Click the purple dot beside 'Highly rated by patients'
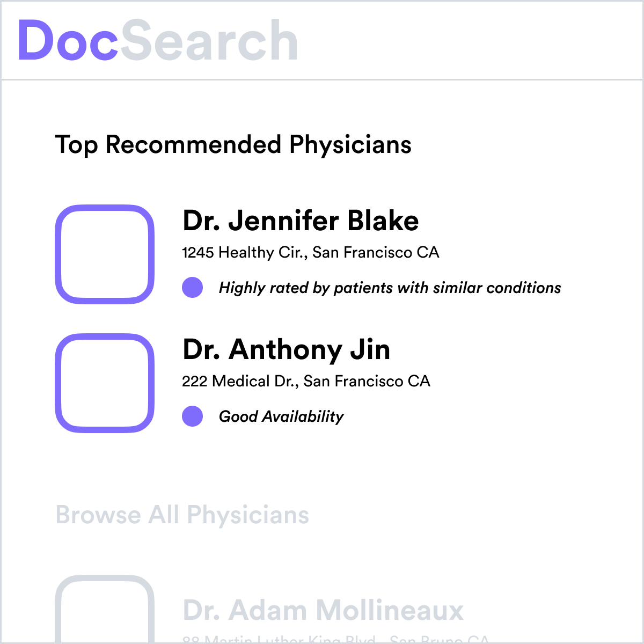 (x=192, y=287)
